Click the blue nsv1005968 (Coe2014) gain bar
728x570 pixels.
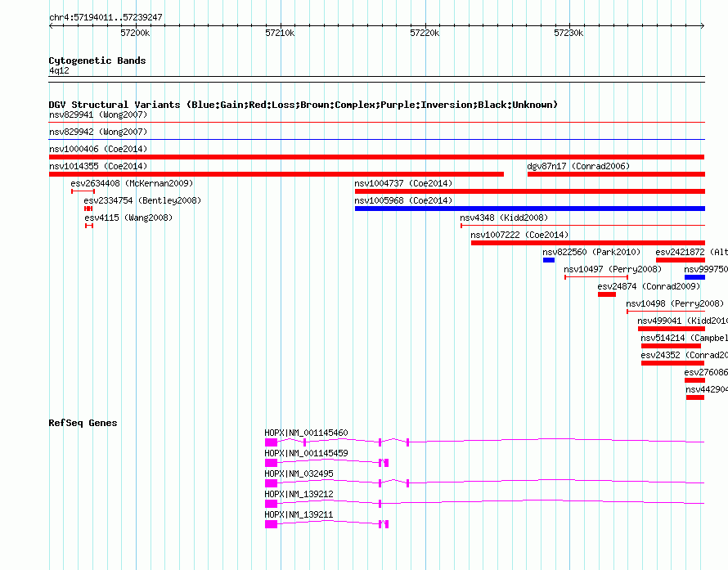tap(530, 209)
